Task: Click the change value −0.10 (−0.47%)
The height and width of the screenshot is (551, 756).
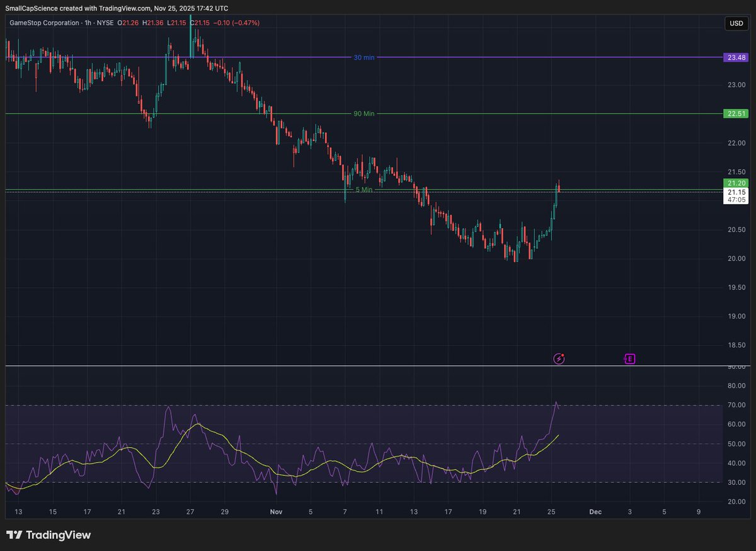Action: [x=236, y=23]
